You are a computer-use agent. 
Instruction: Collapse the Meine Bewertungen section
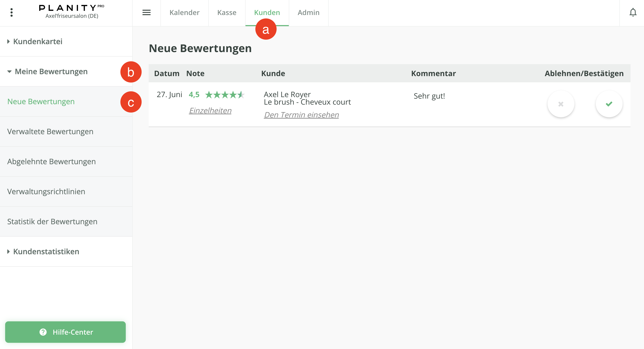coord(51,72)
